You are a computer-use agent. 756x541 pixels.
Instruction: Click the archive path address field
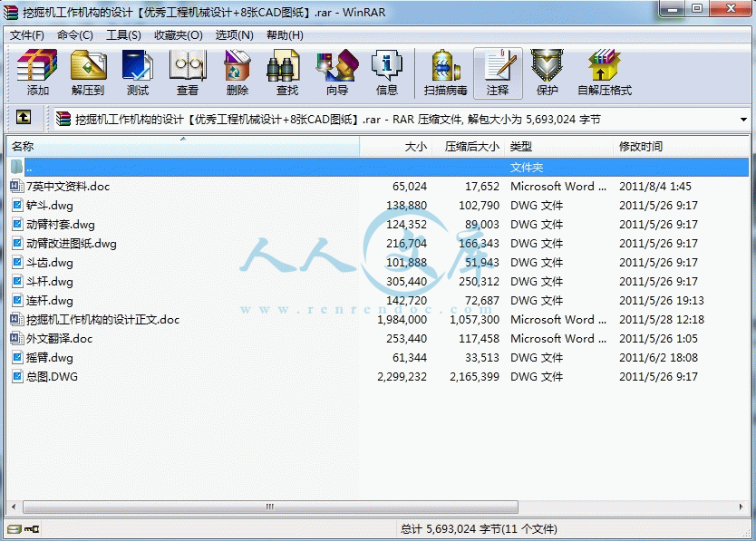point(402,119)
